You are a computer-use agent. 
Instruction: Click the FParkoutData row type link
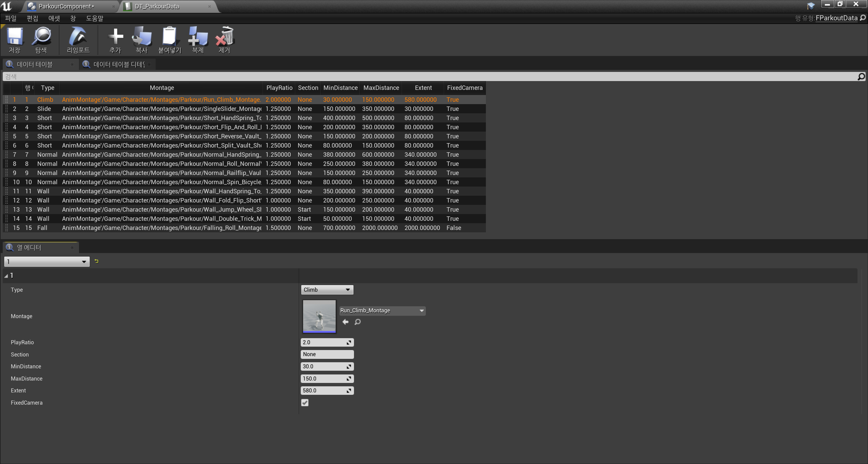click(x=836, y=18)
